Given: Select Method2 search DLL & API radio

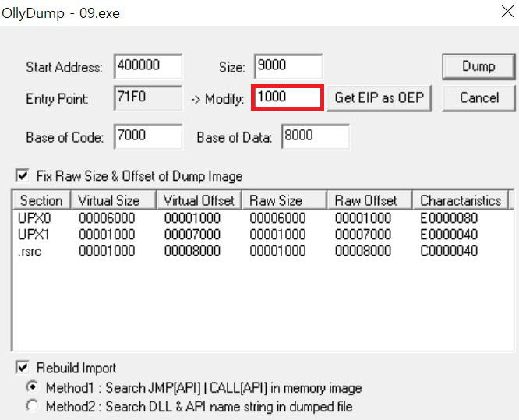Looking at the screenshot, I should coord(33,406).
